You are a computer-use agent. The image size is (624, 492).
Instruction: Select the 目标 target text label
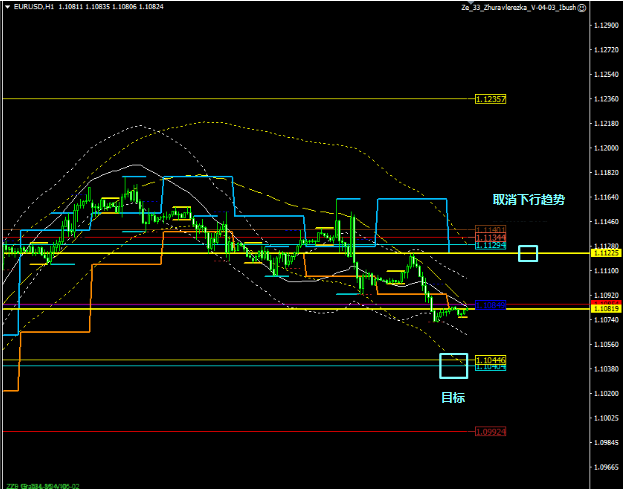453,397
